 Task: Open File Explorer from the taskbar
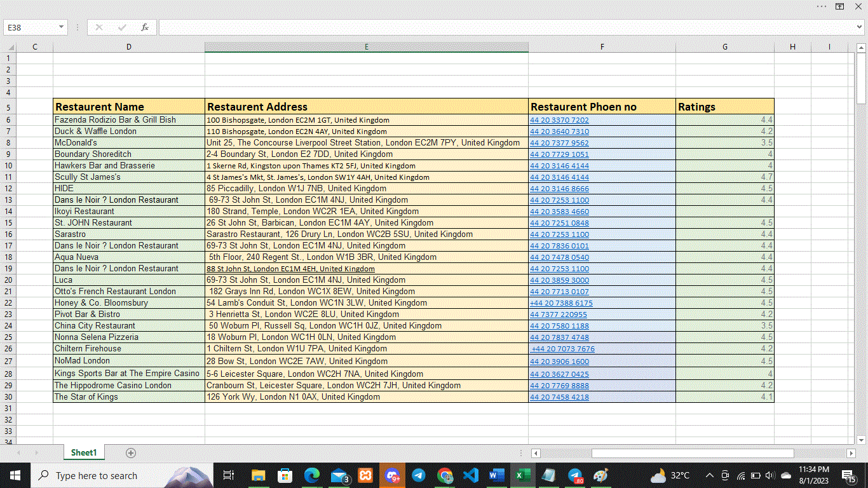(x=257, y=475)
